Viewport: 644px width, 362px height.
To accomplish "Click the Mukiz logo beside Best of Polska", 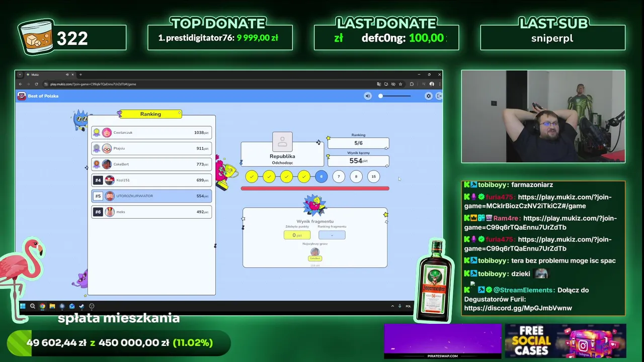I will tap(22, 96).
